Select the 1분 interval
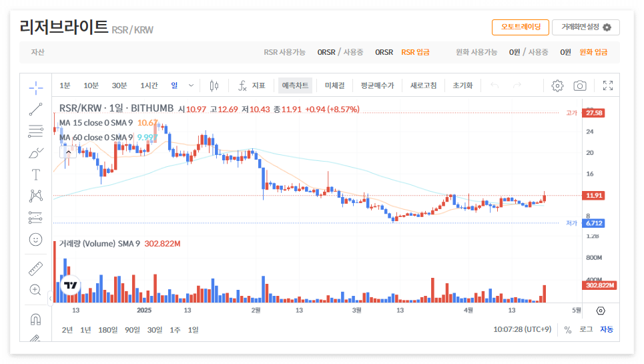 pyautogui.click(x=65, y=85)
